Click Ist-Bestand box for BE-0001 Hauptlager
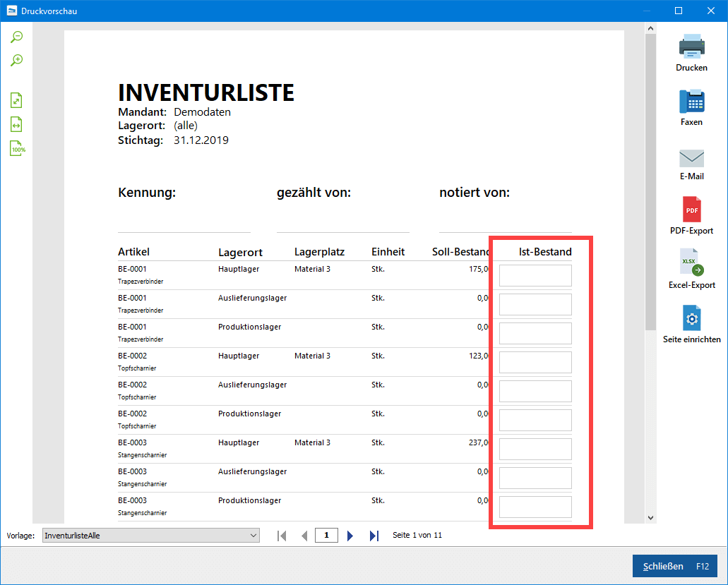 (x=535, y=276)
